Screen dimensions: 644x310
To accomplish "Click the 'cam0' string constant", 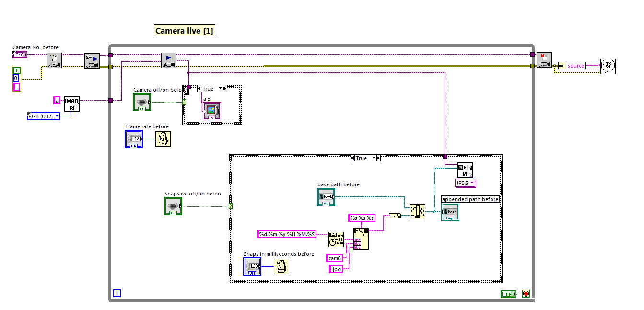I will click(x=334, y=258).
